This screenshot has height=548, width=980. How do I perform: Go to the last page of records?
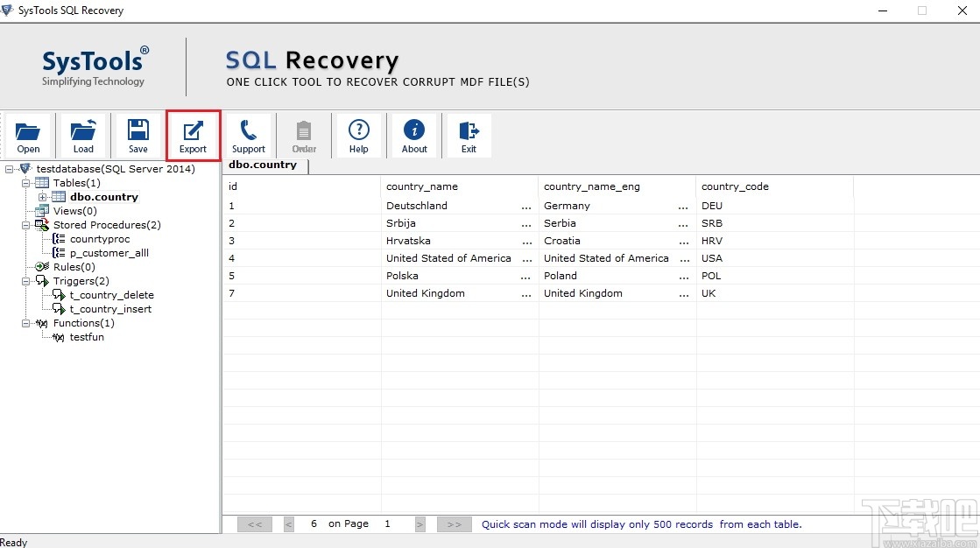point(454,523)
